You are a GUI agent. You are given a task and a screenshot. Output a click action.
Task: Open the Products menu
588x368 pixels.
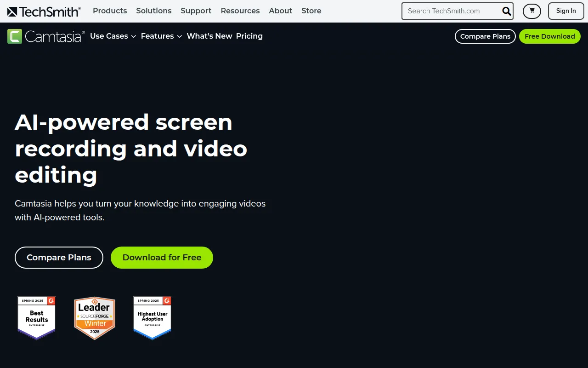(x=110, y=11)
